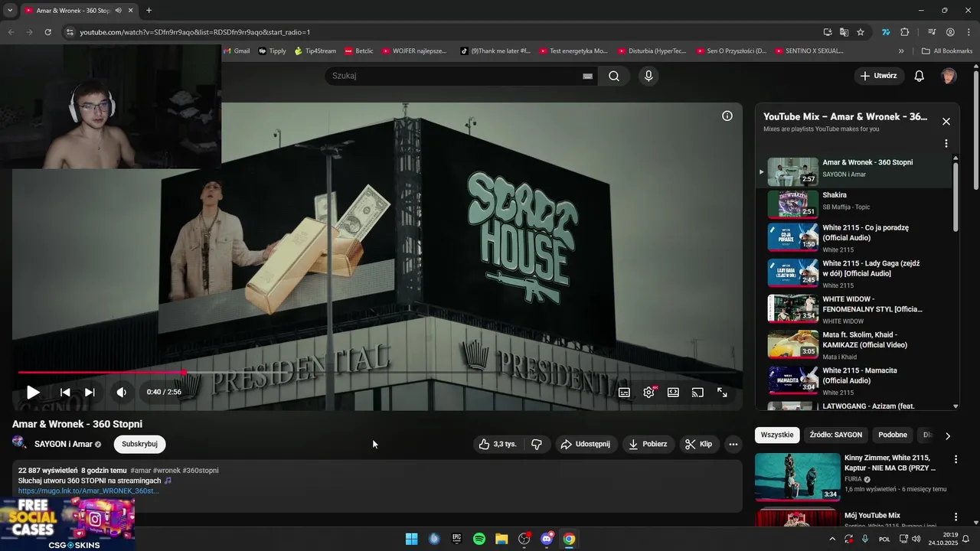
Task: Open options for Mój YouTube Mix
Action: [x=955, y=517]
